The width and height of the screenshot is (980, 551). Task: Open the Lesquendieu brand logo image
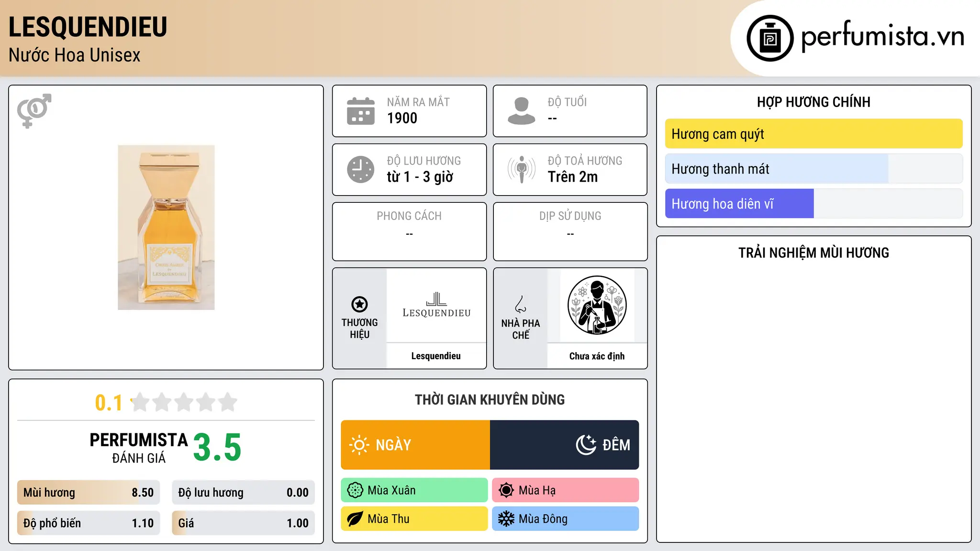436,305
